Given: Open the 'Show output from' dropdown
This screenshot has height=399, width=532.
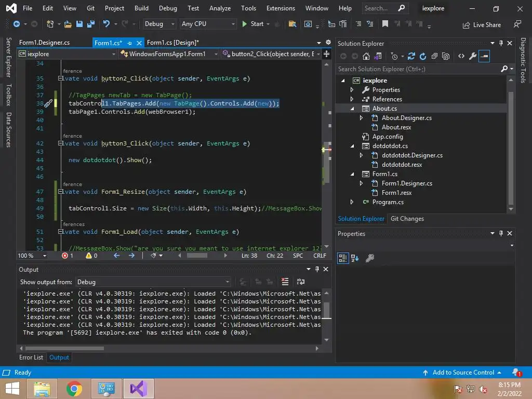Looking at the screenshot, I should (x=153, y=282).
